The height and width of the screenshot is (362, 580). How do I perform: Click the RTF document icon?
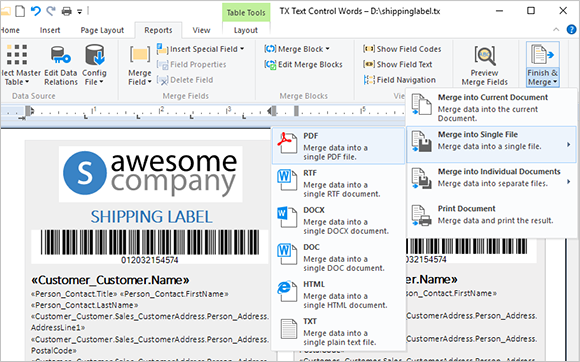pos(287,180)
